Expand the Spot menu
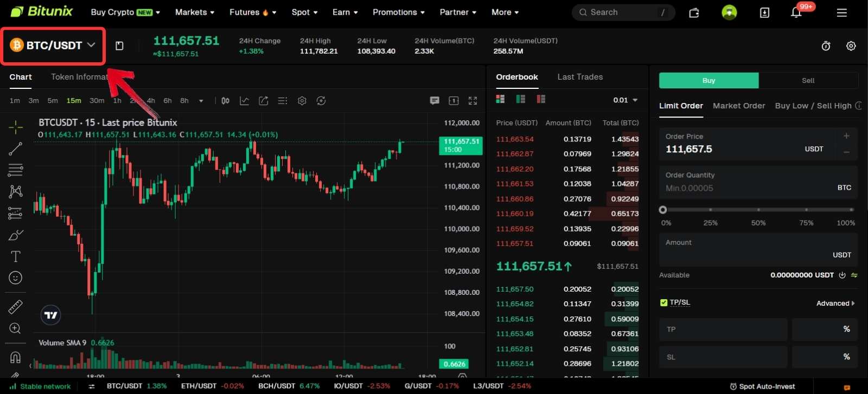The width and height of the screenshot is (868, 394). (x=304, y=12)
